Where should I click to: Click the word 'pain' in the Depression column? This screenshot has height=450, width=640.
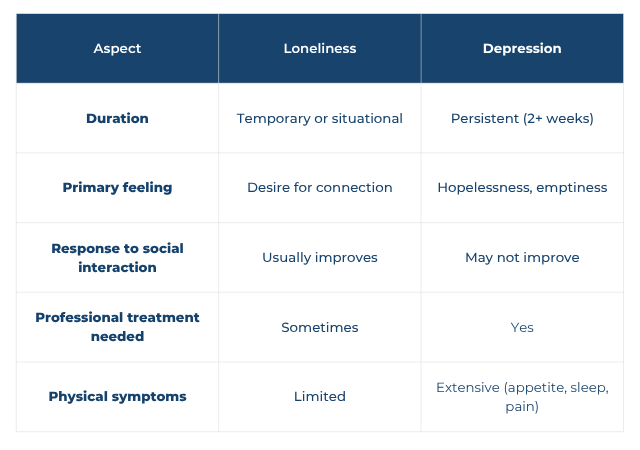pyautogui.click(x=521, y=407)
